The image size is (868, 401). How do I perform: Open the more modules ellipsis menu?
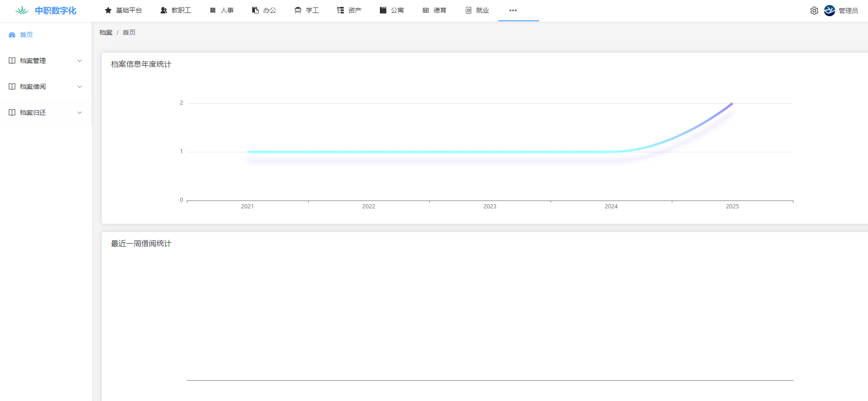coord(513,10)
